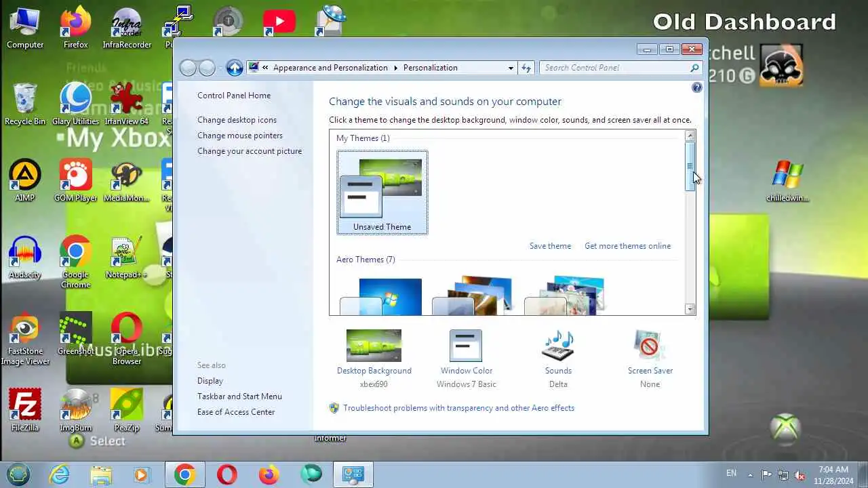Select the PeaZip desktop shortcut

click(x=127, y=411)
